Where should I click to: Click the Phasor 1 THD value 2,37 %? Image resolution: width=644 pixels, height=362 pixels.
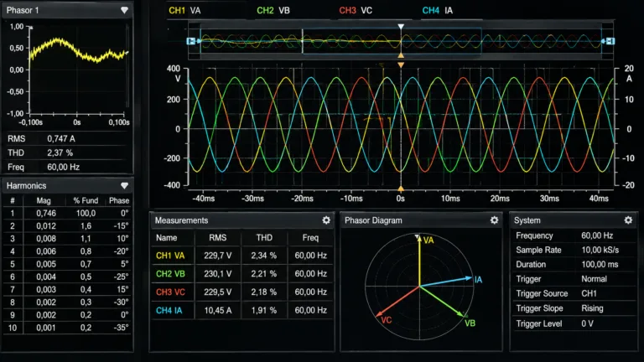60,153
